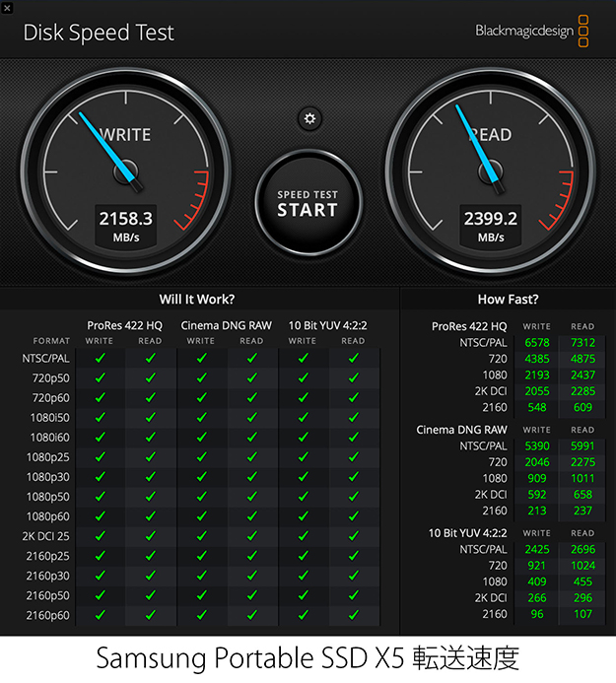Close window with top-left X button
The width and height of the screenshot is (616, 683).
tap(8, 7)
